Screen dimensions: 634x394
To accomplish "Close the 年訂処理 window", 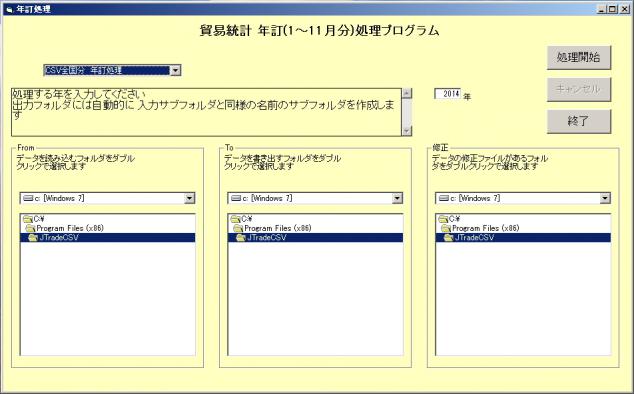I will (624, 9).
